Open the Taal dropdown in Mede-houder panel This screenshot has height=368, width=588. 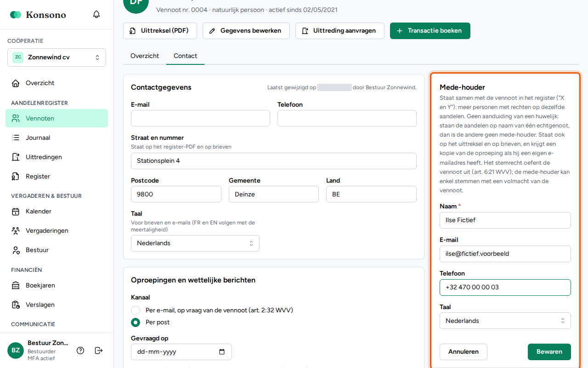(505, 321)
